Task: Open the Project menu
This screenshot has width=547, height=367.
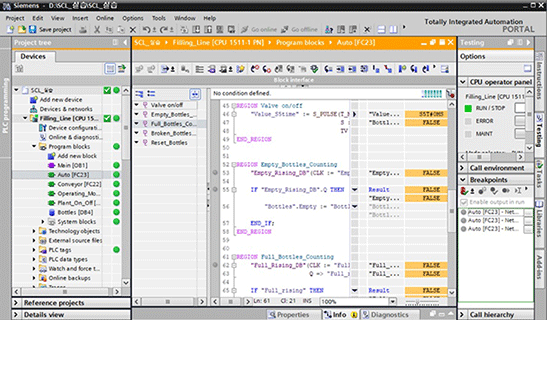Action: 15,18
